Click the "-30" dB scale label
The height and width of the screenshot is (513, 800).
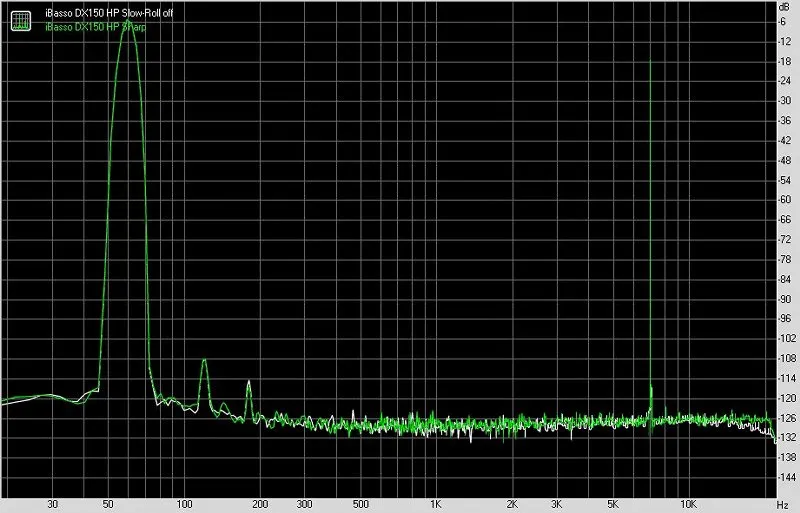(x=784, y=101)
